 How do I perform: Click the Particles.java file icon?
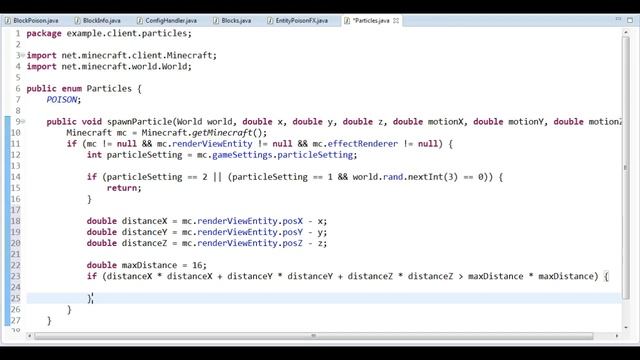347,20
